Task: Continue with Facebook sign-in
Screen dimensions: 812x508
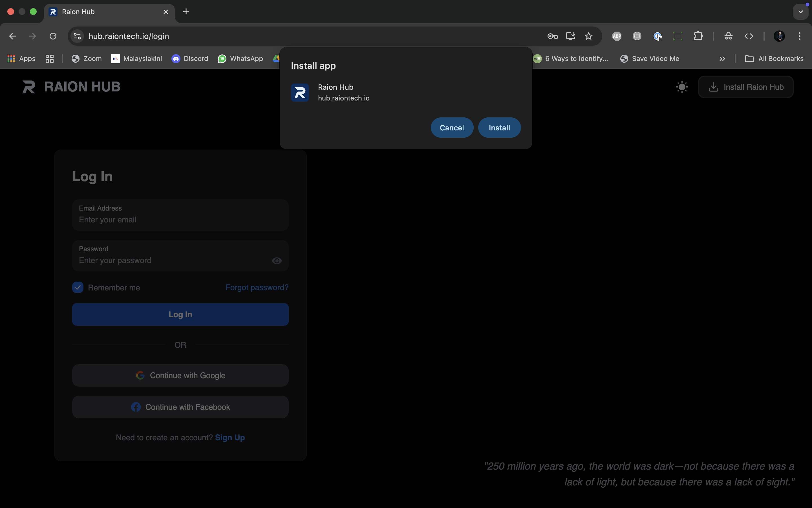Action: [x=180, y=407]
